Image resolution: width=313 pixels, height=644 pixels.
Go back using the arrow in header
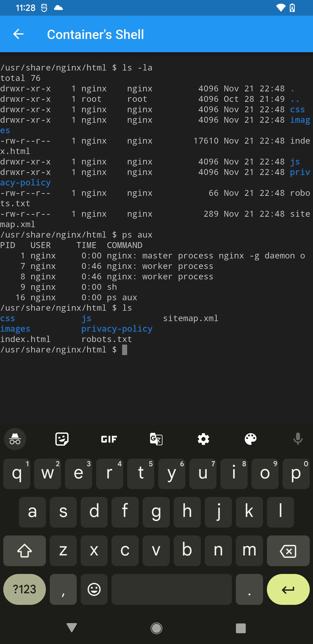click(18, 34)
